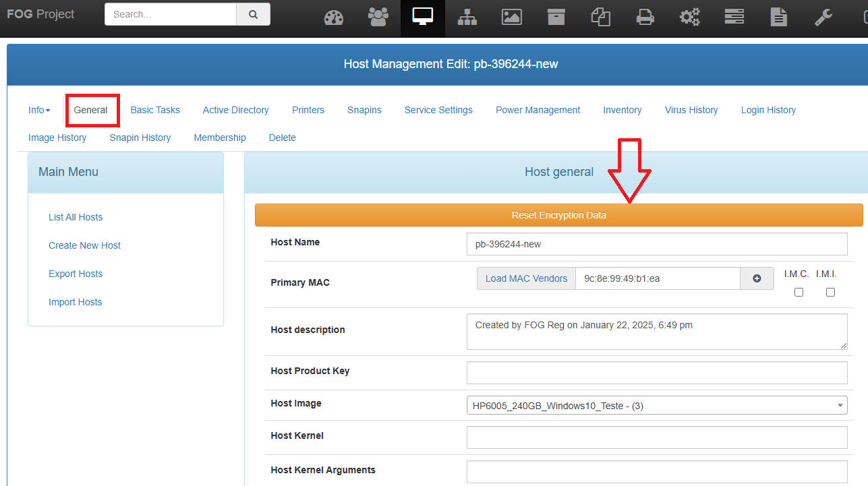Click the Reset Encryption Data button
Viewport: 868px width, 486px height.
pos(558,215)
